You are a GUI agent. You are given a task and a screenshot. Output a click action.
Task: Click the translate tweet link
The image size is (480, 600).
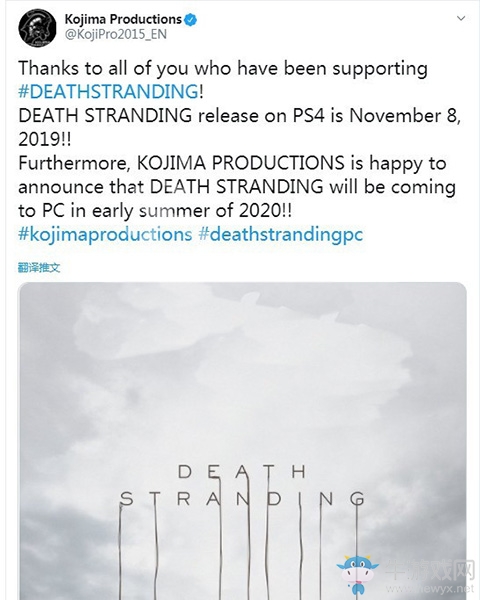(x=39, y=267)
